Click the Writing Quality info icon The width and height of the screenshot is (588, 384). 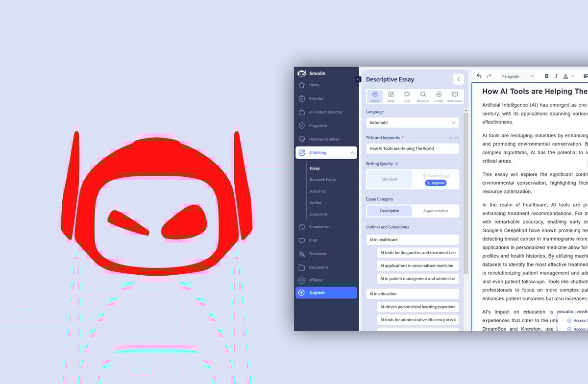point(397,164)
